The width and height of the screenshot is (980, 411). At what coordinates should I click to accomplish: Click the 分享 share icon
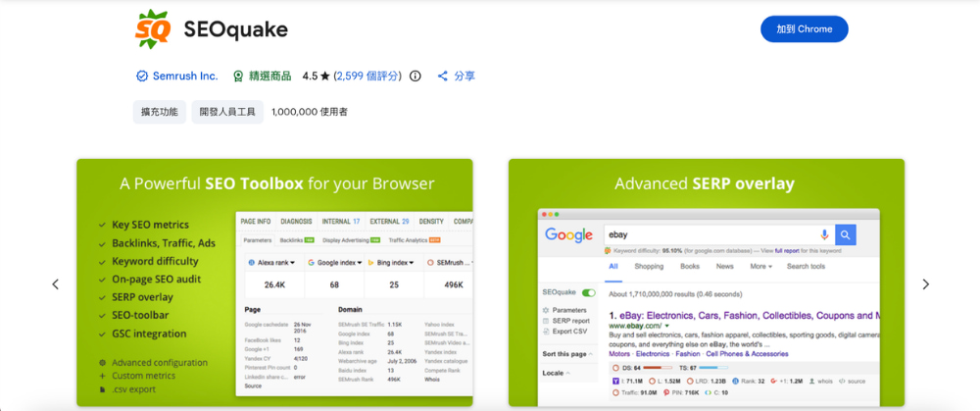pyautogui.click(x=443, y=77)
